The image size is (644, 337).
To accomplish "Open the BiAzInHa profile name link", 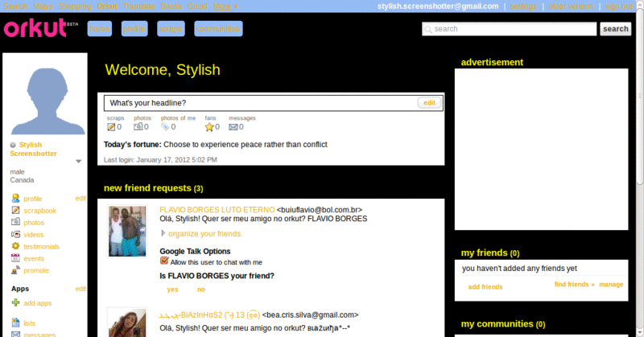I will point(211,314).
